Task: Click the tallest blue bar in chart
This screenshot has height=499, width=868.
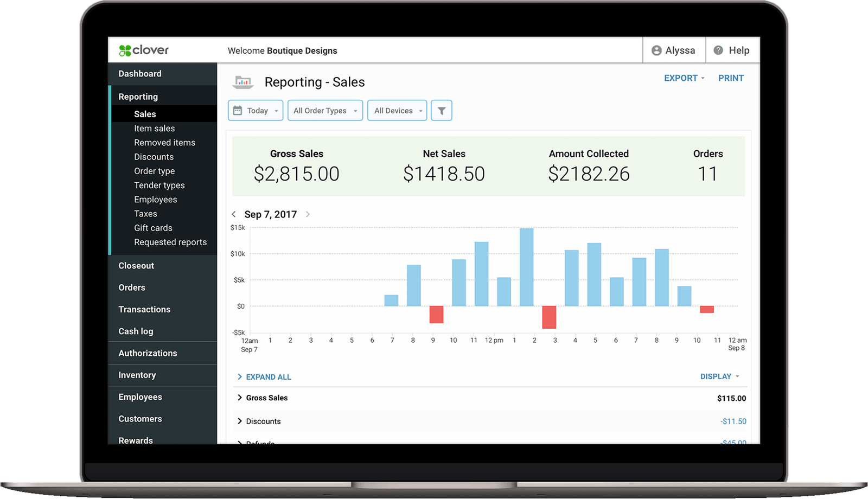Action: pos(527,267)
